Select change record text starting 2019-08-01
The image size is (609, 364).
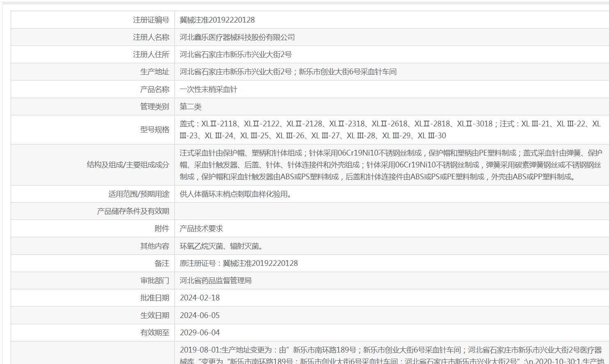(x=391, y=355)
